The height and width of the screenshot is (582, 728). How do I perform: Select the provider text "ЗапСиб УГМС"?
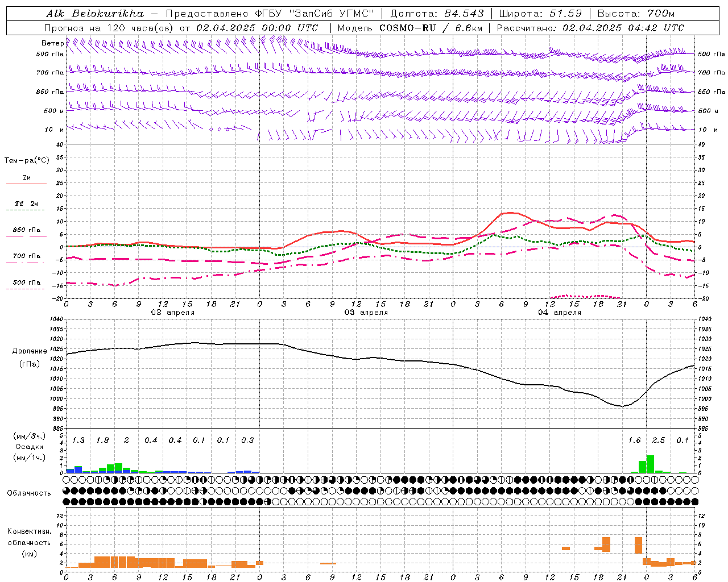[332, 14]
